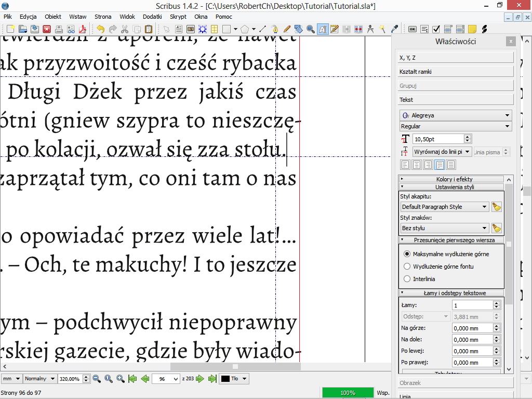
Task: Open the Styl akapitu dropdown
Action: [445, 207]
